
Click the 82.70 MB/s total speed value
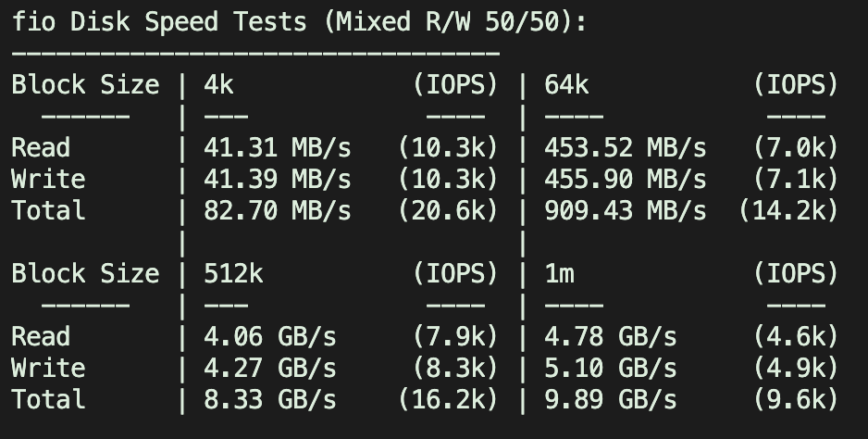(277, 211)
